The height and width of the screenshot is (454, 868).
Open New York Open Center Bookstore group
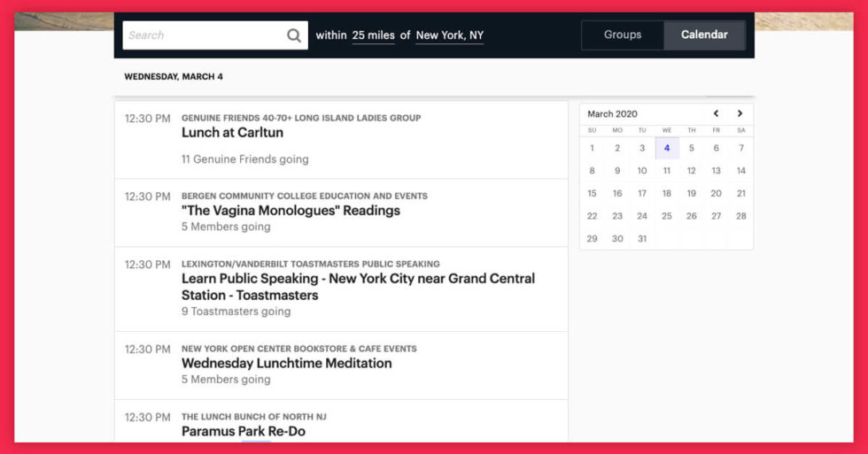coord(299,349)
